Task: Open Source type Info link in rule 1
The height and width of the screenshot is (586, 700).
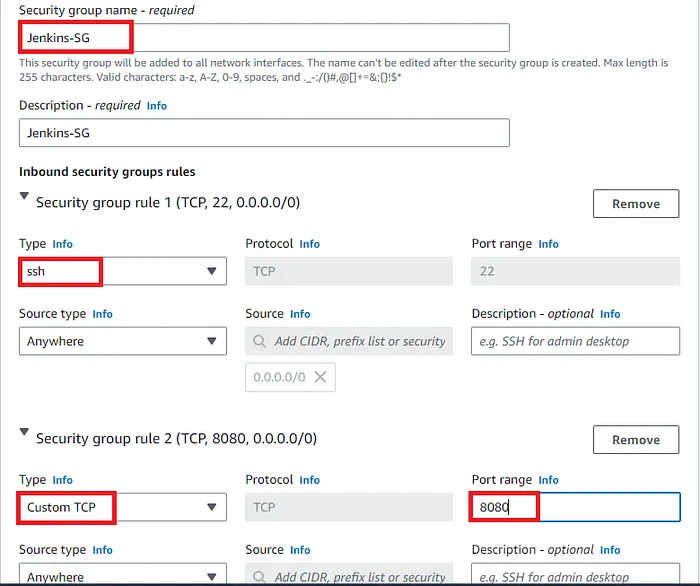Action: (102, 314)
